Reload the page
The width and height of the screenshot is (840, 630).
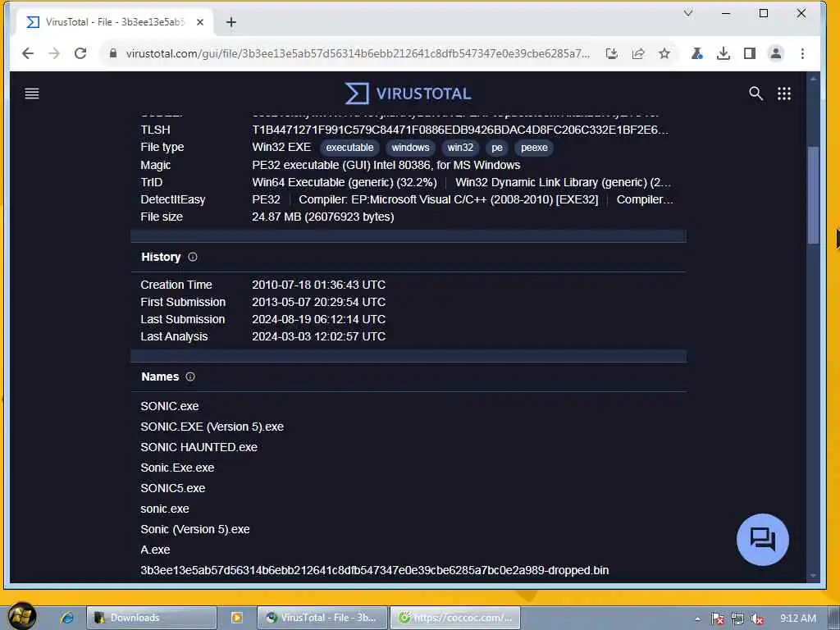tap(80, 53)
